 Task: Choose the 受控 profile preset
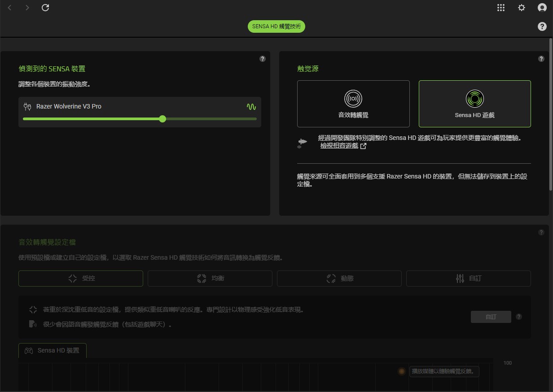(81, 279)
